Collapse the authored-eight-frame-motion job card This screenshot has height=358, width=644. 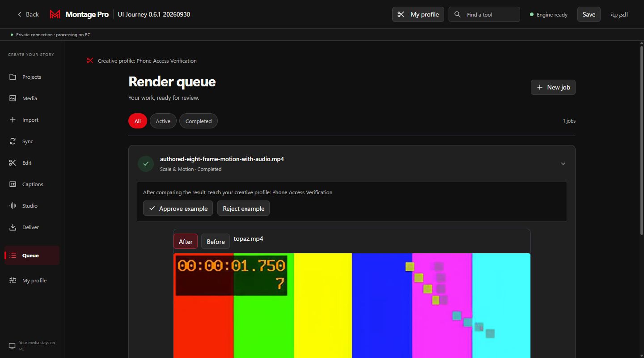point(563,164)
